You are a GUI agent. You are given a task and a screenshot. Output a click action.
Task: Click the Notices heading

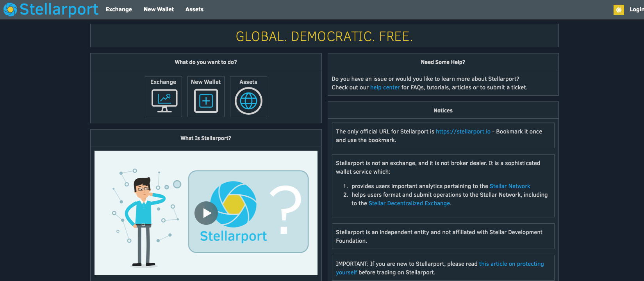point(443,110)
